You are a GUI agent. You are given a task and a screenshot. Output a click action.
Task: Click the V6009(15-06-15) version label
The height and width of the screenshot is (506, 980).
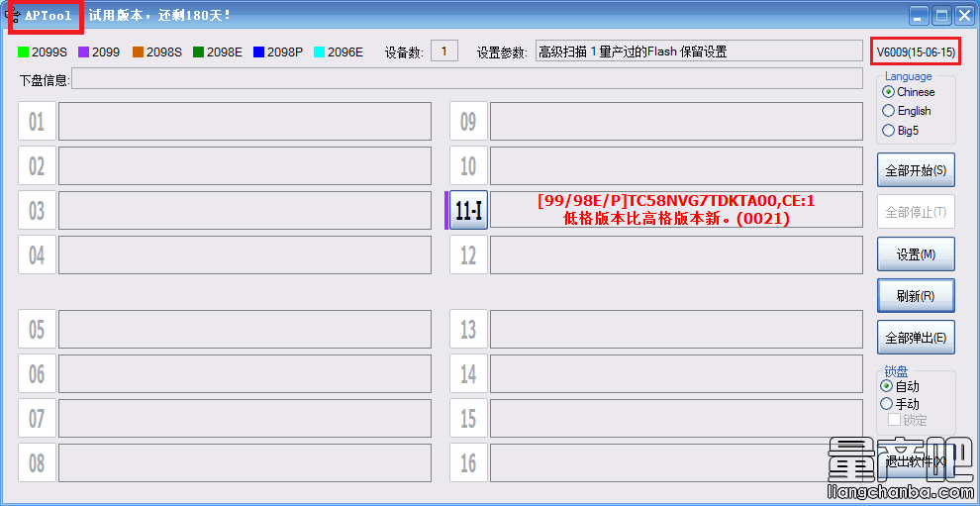point(916,51)
